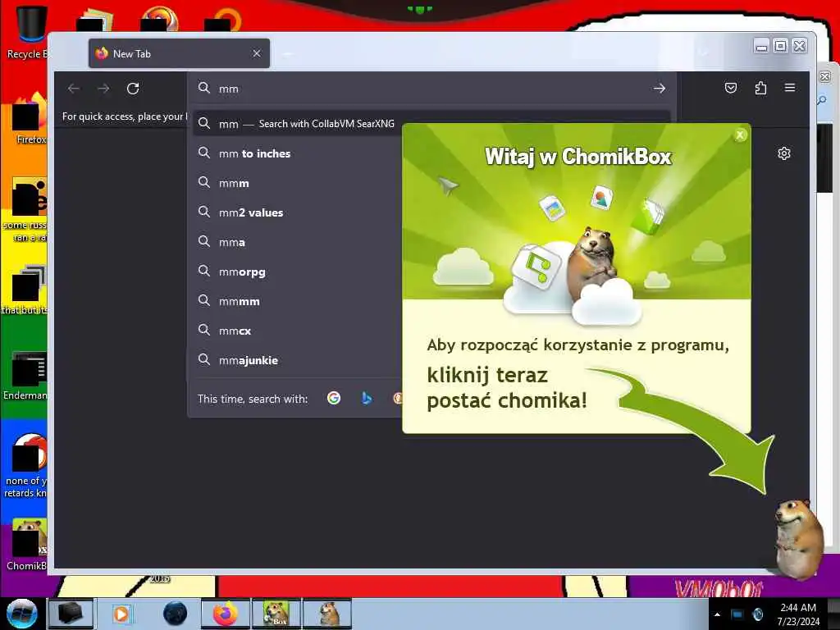This screenshot has width=840, height=630.
Task: Open the Pocket save icon
Action: pos(731,88)
